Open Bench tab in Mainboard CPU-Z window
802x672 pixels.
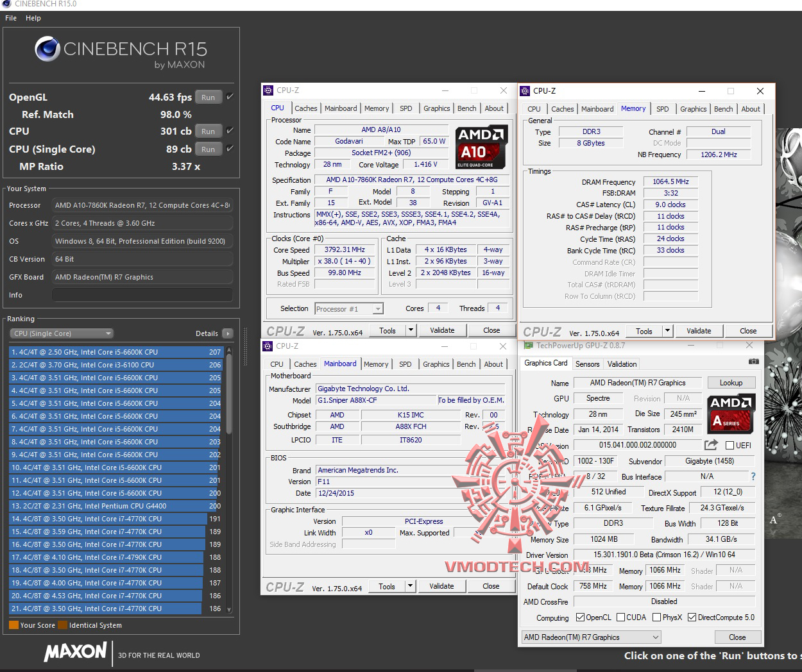coord(466,364)
